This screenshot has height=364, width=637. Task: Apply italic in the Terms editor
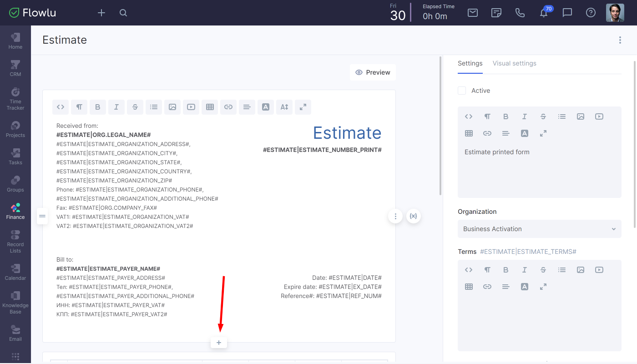point(525,270)
